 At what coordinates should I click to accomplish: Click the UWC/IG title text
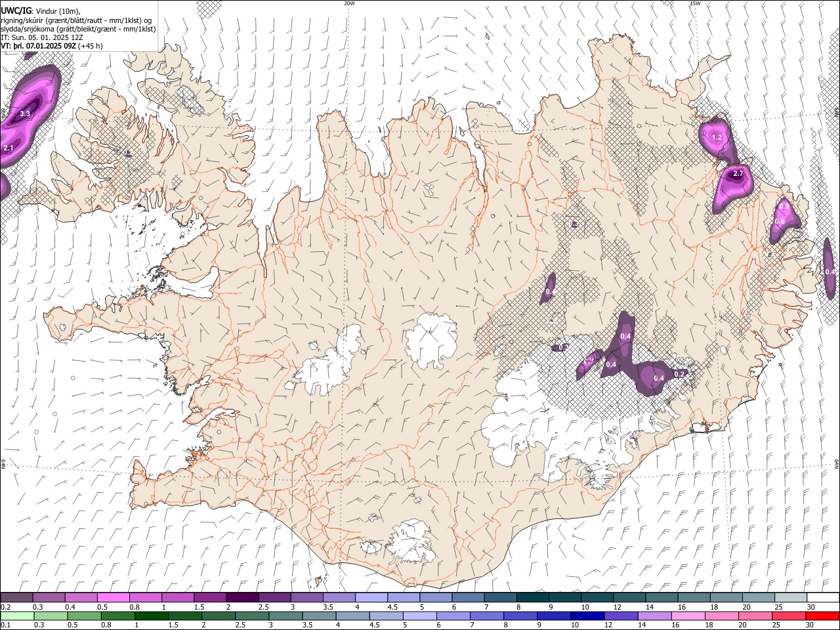click(16, 10)
